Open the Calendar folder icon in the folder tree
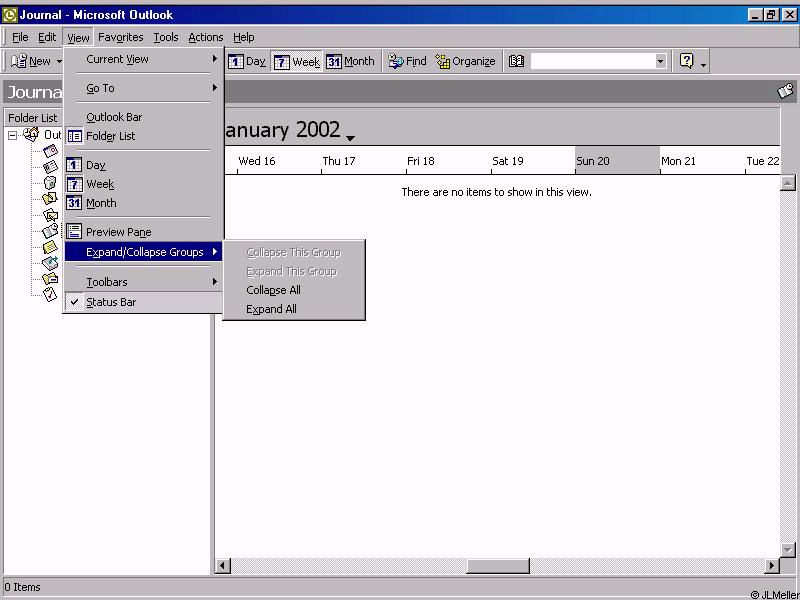This screenshot has height=600, width=800. [x=50, y=151]
